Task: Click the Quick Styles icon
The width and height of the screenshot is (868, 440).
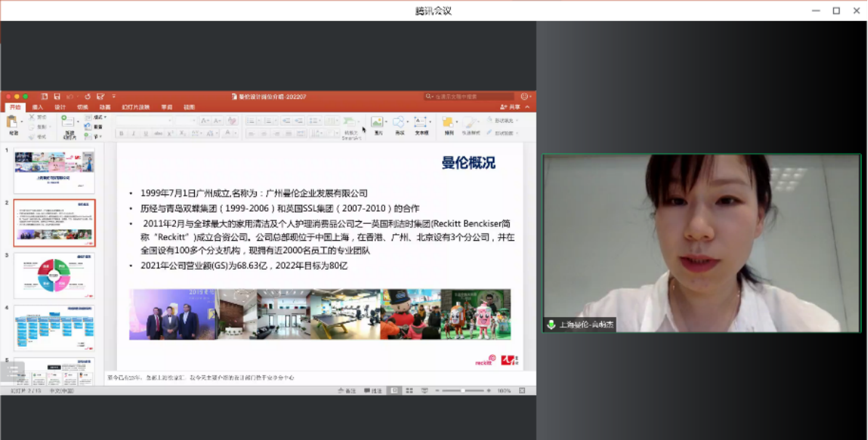Action: coord(470,121)
